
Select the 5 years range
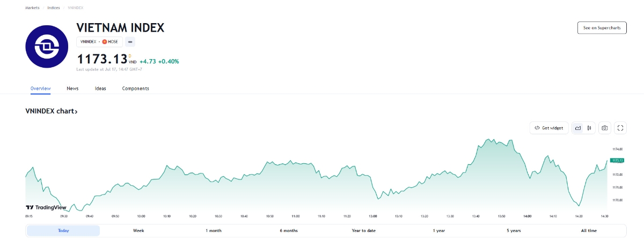click(514, 230)
